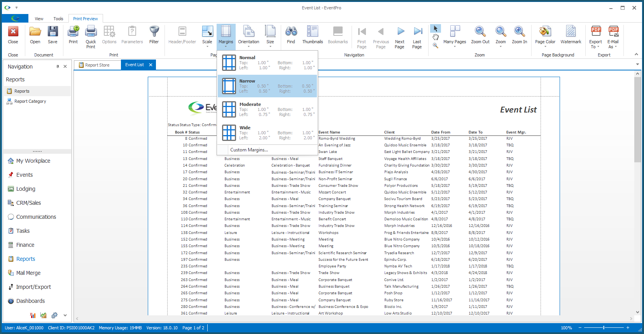644x334 pixels.
Task: Expand navigation overflow chevron at panel bottom
Action: pyautogui.click(x=65, y=315)
